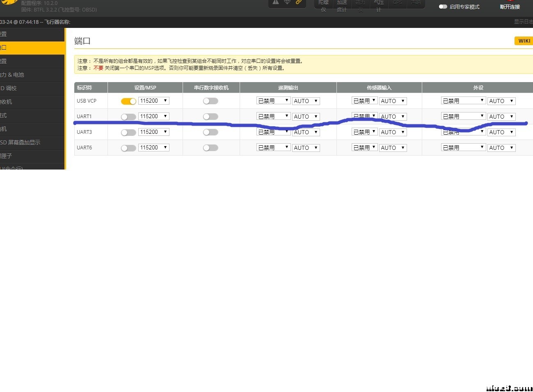533x392 pixels.
Task: Click the warning triangle status icon
Action: click(276, 2)
